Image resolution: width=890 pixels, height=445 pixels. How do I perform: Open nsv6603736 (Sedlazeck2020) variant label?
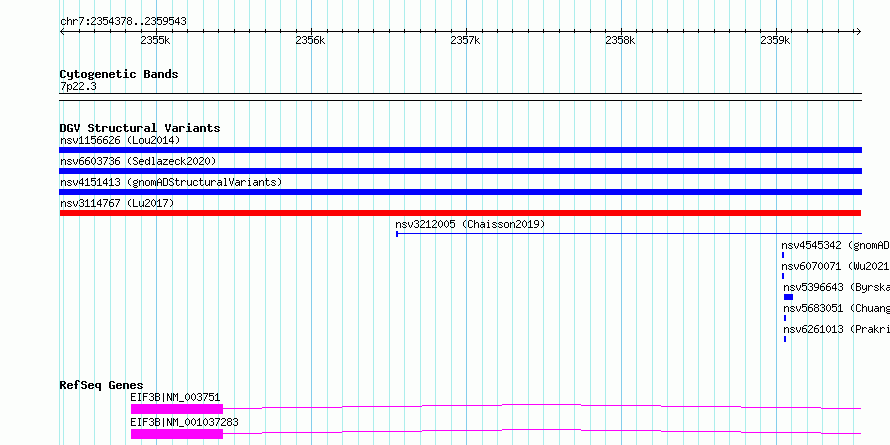point(138,161)
